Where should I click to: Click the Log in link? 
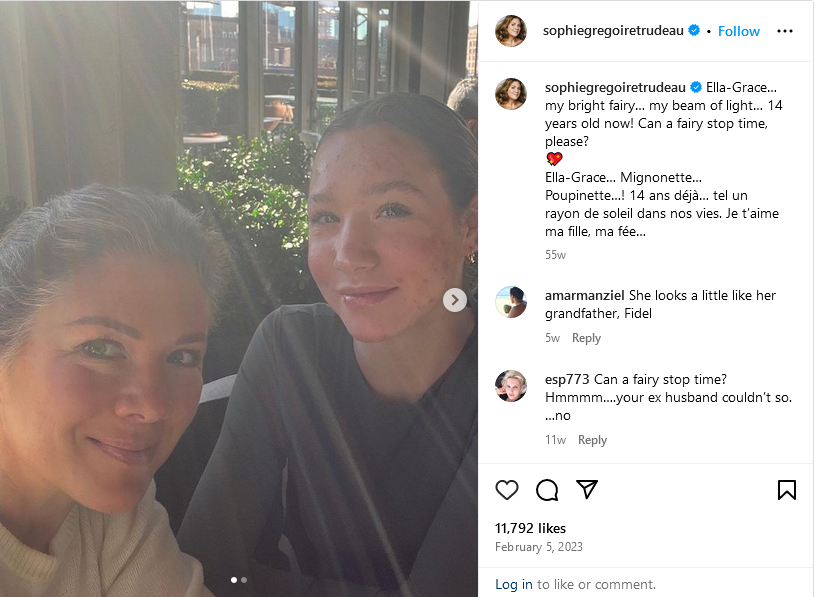(513, 584)
